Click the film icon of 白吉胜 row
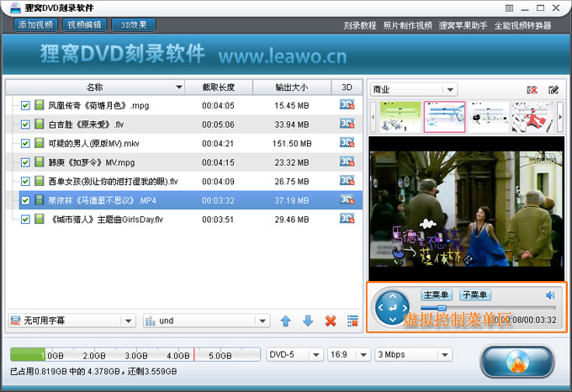Screen dimensions: 572x392 click(x=40, y=124)
